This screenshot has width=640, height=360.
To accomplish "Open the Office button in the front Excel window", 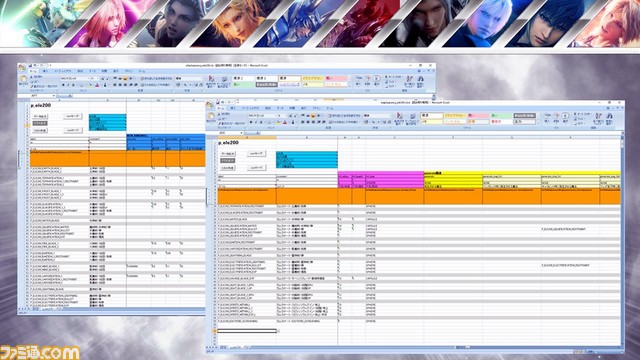I will [x=210, y=104].
